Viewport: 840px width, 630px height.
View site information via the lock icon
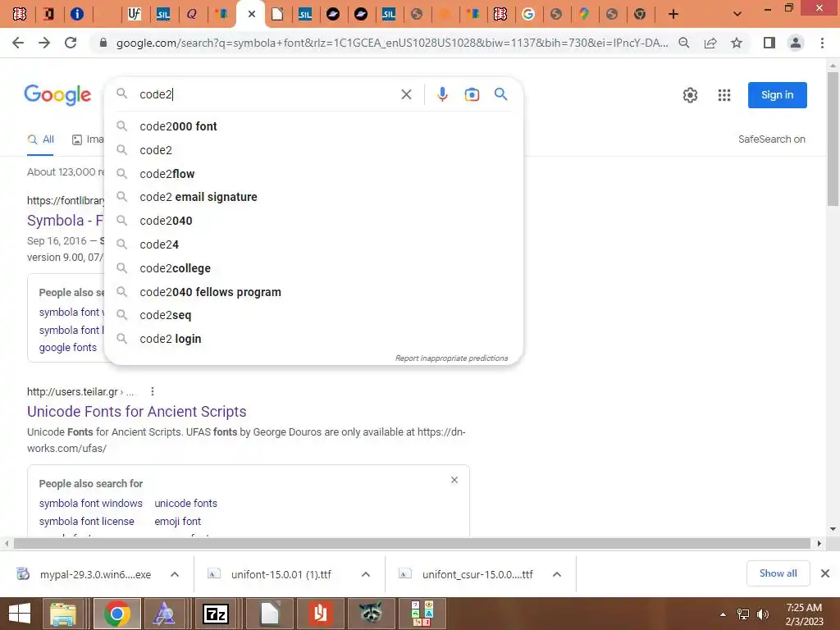pos(103,43)
